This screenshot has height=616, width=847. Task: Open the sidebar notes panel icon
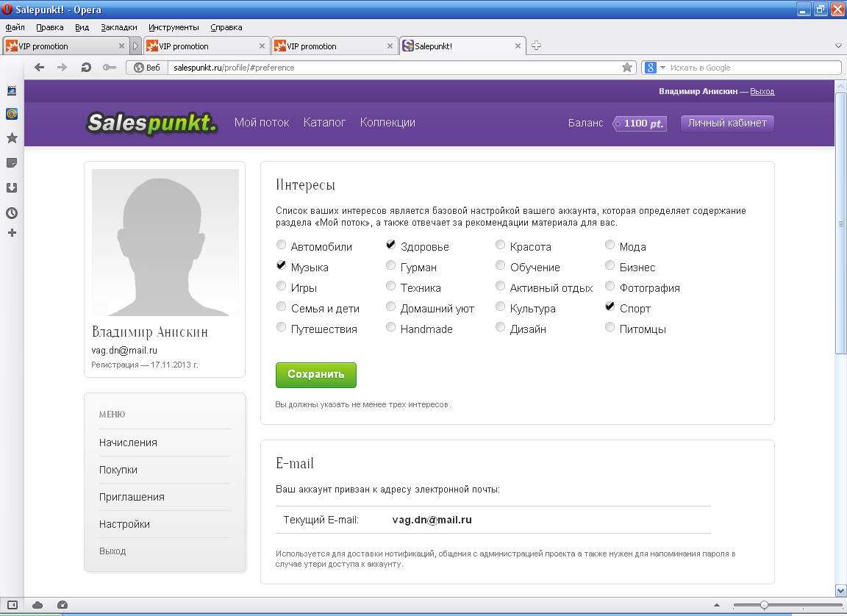[12, 162]
